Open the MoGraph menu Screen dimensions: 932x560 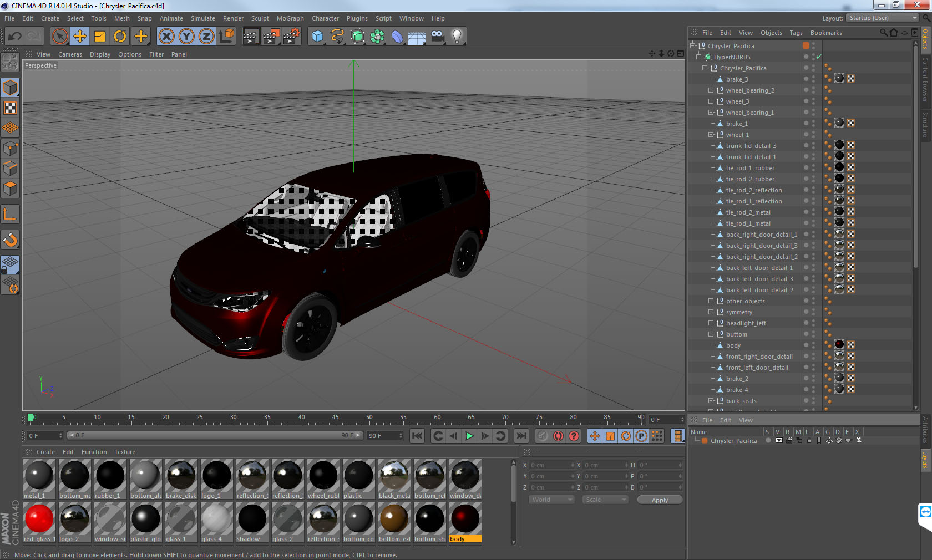290,18
